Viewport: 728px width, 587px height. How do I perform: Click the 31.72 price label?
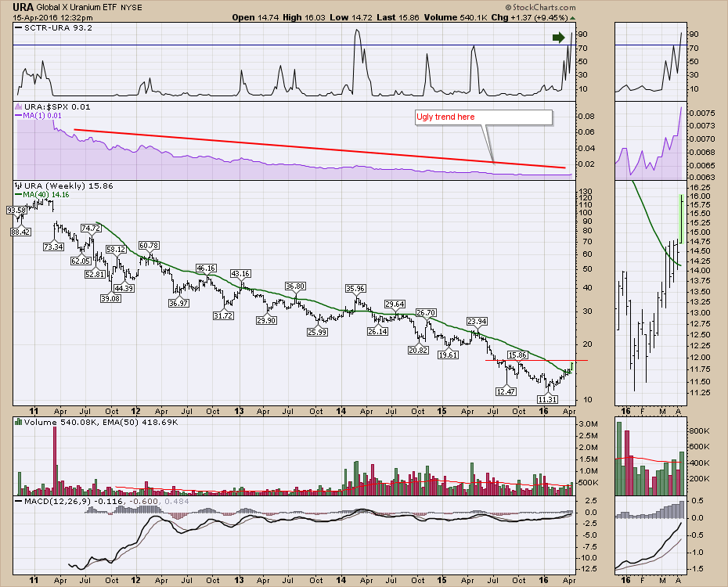(223, 315)
